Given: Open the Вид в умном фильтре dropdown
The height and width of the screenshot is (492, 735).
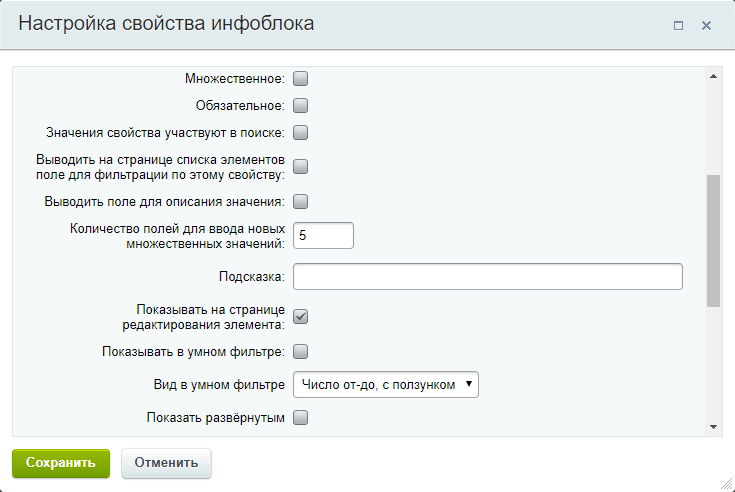Looking at the screenshot, I should click(386, 385).
